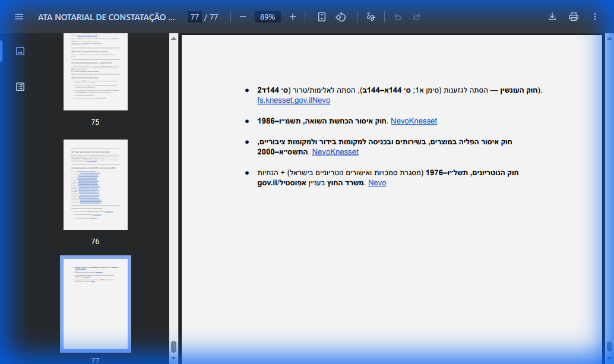Click the page number input field

[x=195, y=17]
